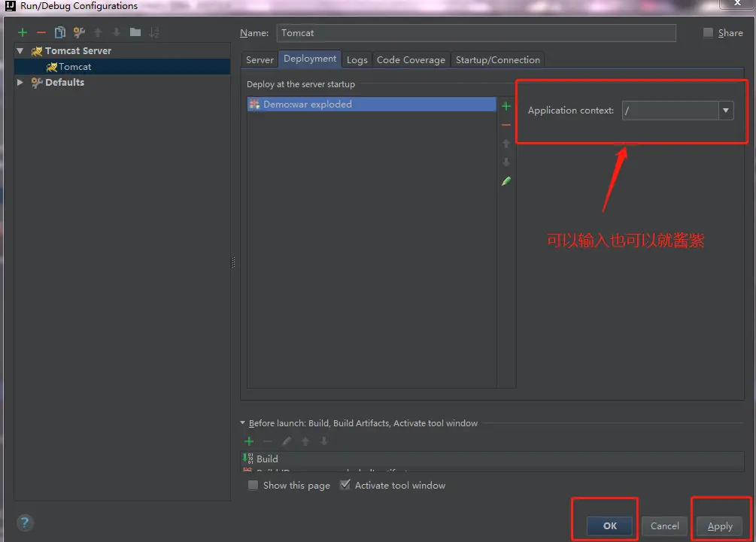Select Demo:war exploded deployment row
This screenshot has height=542, width=756.
click(x=372, y=104)
